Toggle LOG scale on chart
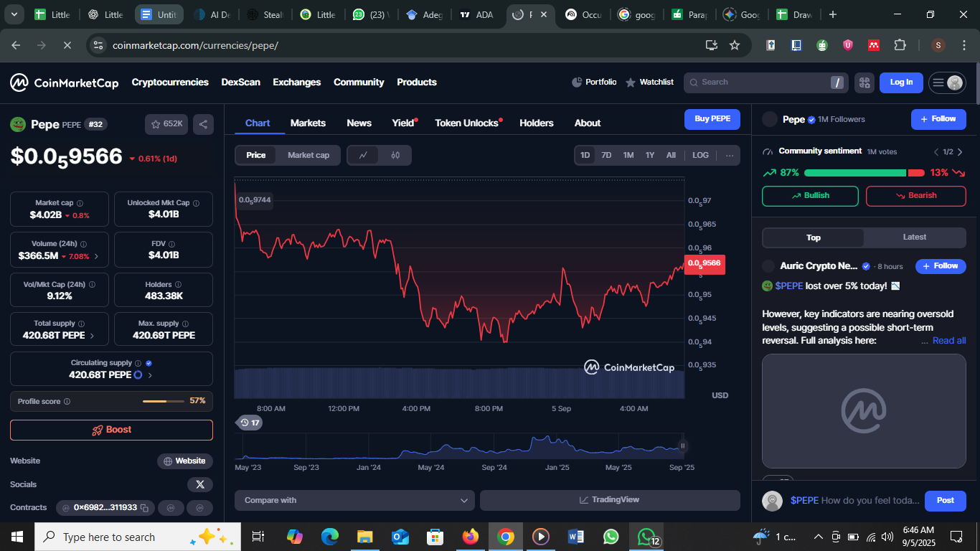 point(701,155)
